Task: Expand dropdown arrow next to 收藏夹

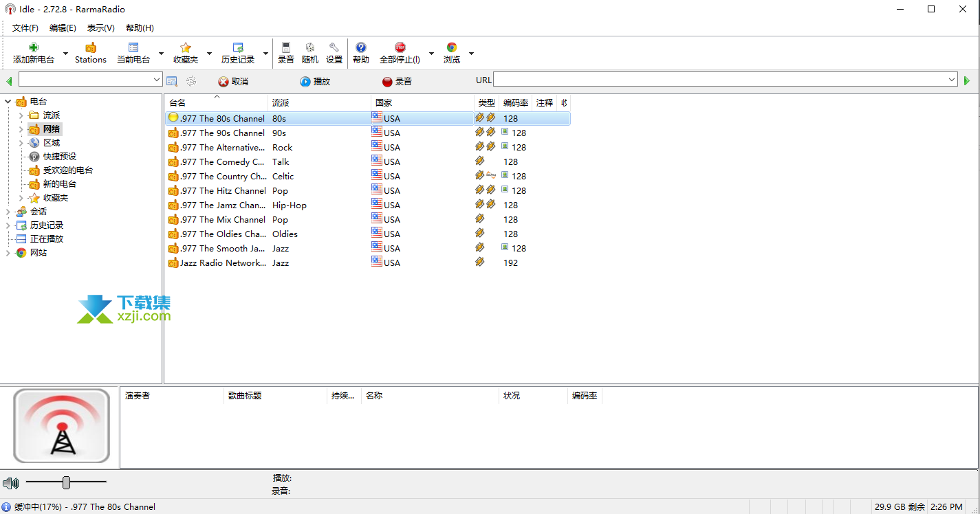Action: pos(209,54)
